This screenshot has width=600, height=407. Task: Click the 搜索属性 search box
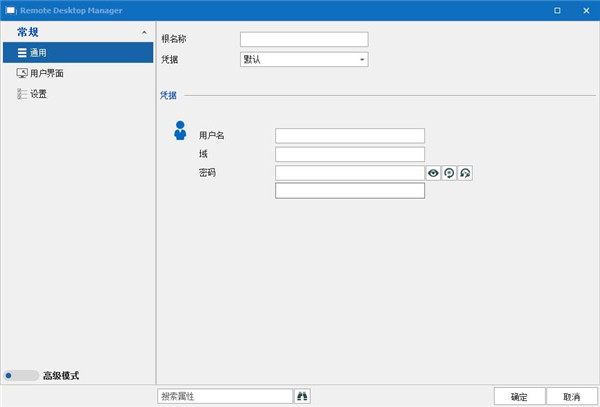pyautogui.click(x=225, y=396)
